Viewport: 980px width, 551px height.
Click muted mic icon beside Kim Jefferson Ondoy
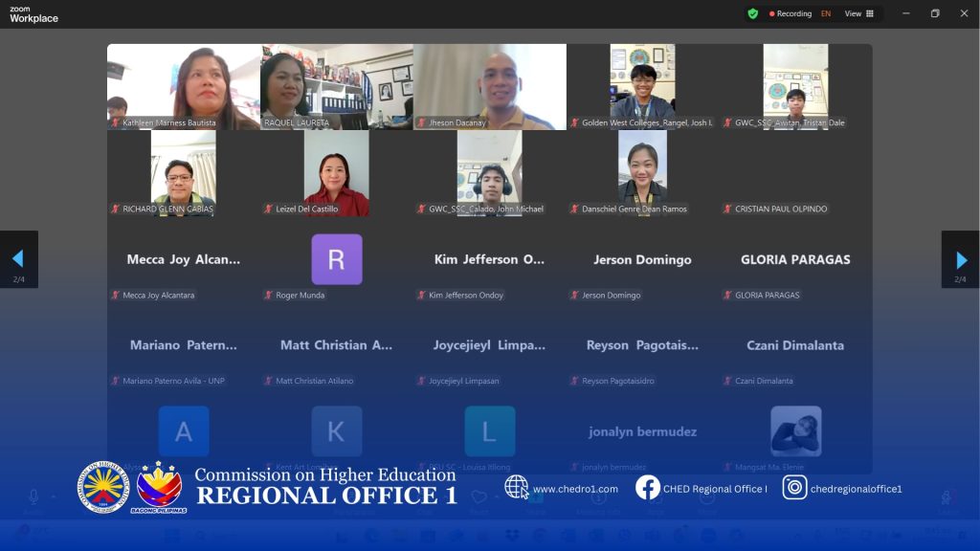tap(421, 296)
